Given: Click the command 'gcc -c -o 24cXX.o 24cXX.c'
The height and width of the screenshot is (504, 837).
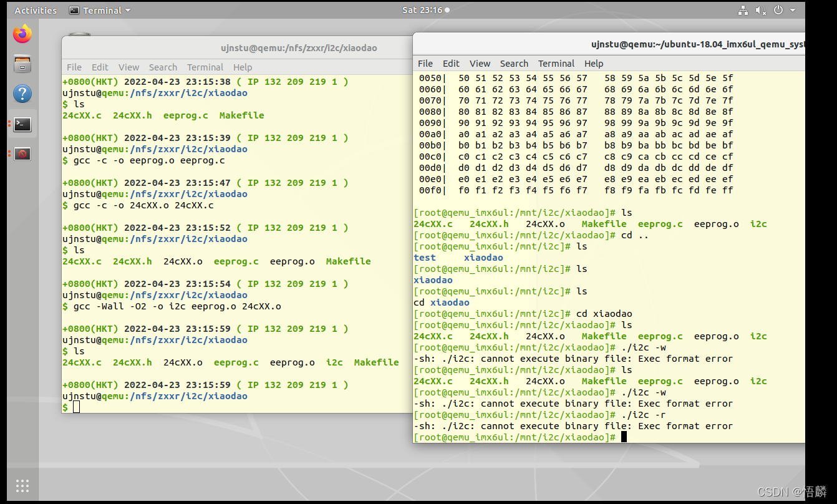Looking at the screenshot, I should coord(143,205).
